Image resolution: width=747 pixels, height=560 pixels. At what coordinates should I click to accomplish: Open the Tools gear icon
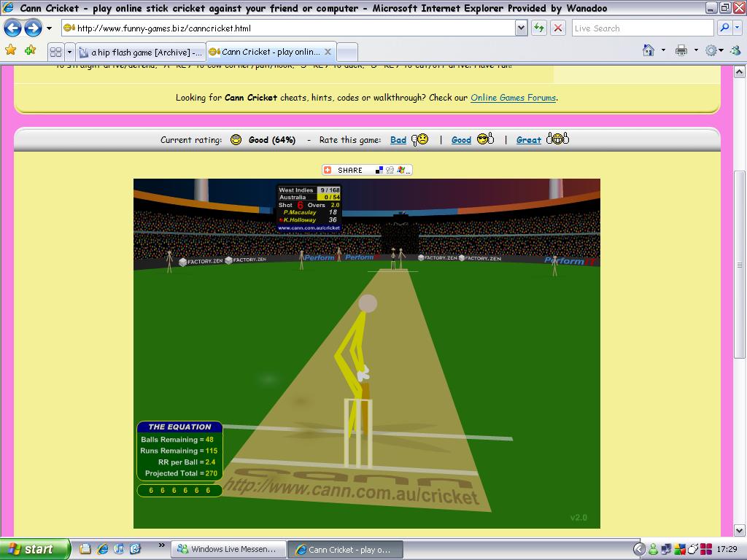click(x=711, y=52)
